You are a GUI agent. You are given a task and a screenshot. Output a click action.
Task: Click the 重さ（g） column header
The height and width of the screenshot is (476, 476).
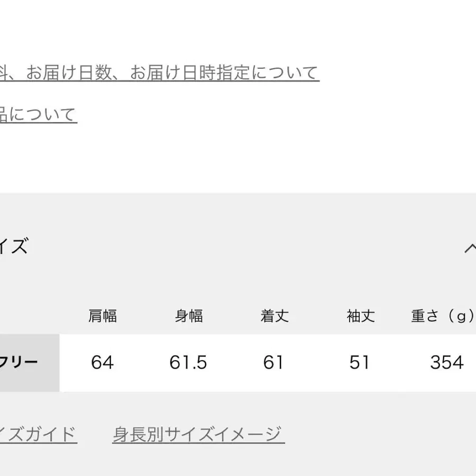(x=443, y=316)
